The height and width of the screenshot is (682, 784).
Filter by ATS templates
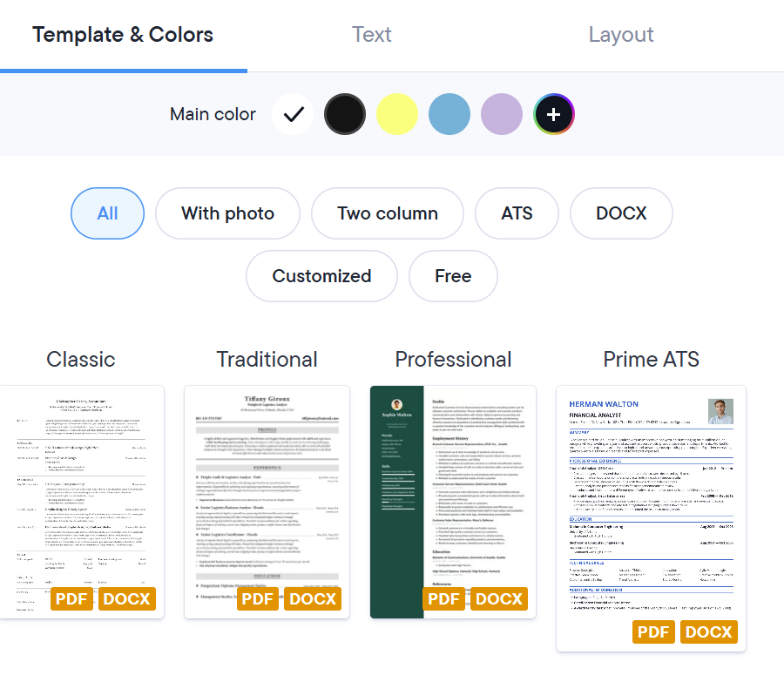coord(517,213)
